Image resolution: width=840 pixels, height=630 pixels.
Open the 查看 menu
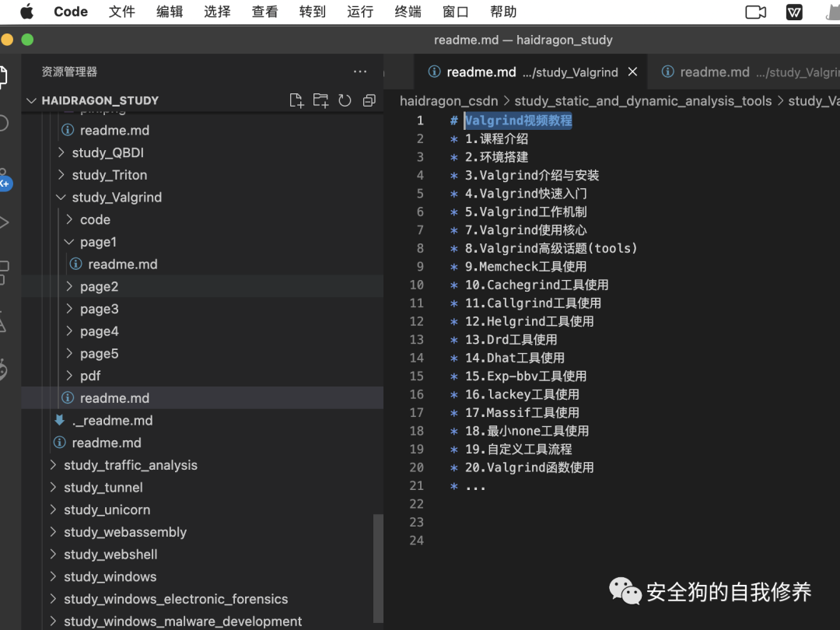click(264, 12)
